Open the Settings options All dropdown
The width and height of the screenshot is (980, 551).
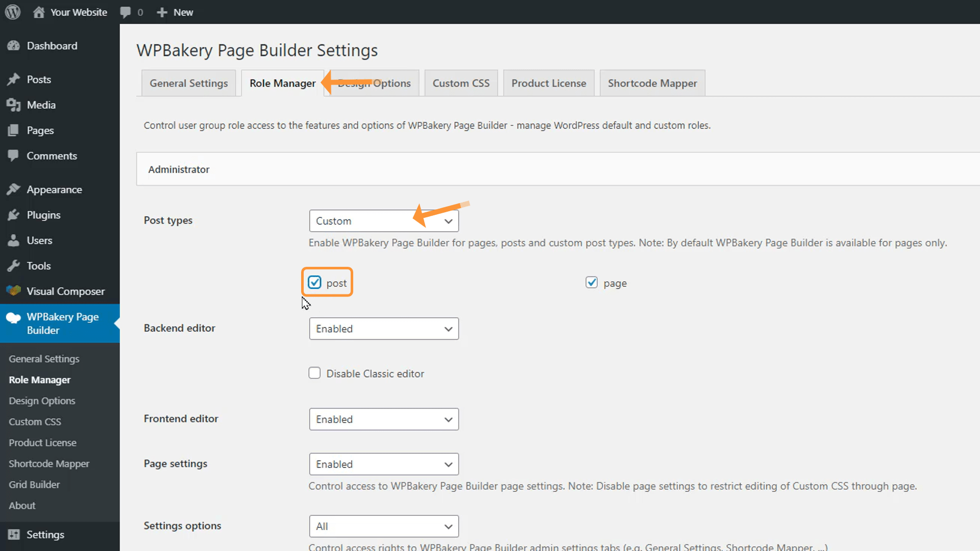pyautogui.click(x=383, y=526)
